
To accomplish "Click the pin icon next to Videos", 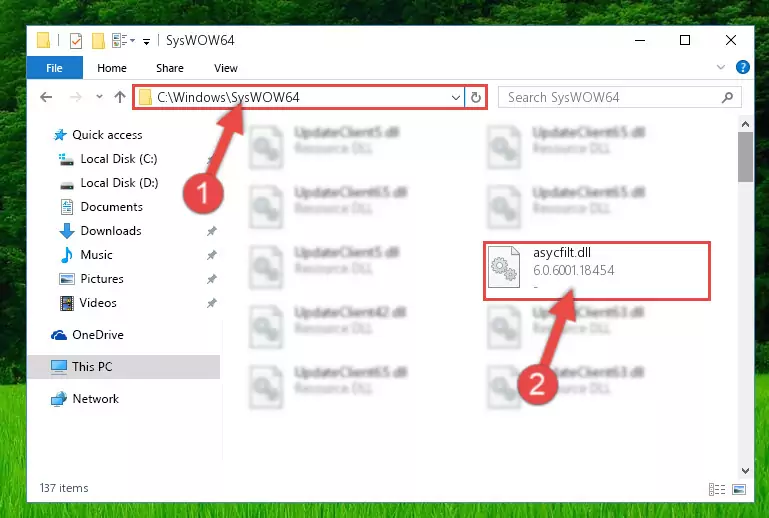I will pos(211,303).
